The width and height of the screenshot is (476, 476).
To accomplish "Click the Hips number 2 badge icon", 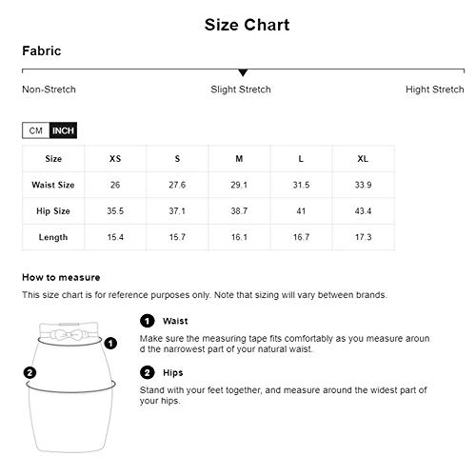I will 147,372.
